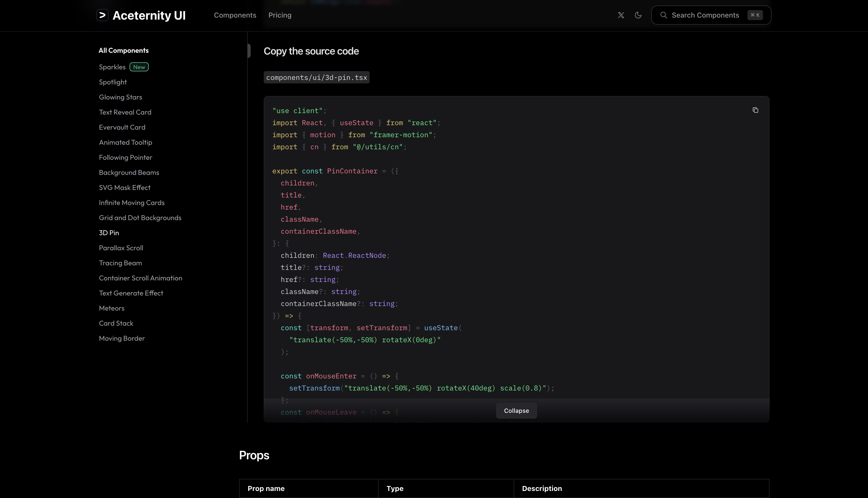Click the setTransform rotateX(40deg) line
This screenshot has height=498, width=868.
tap(421, 388)
